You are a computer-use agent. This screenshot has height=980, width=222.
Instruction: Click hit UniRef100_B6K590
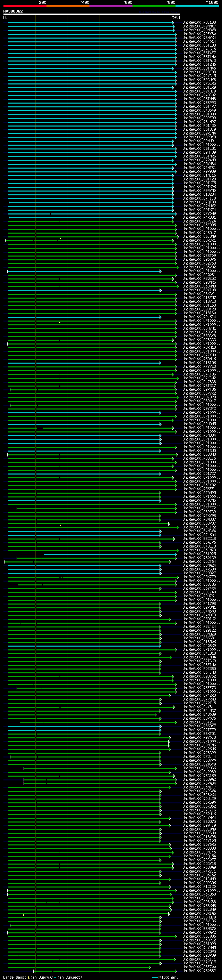click(199, 803)
